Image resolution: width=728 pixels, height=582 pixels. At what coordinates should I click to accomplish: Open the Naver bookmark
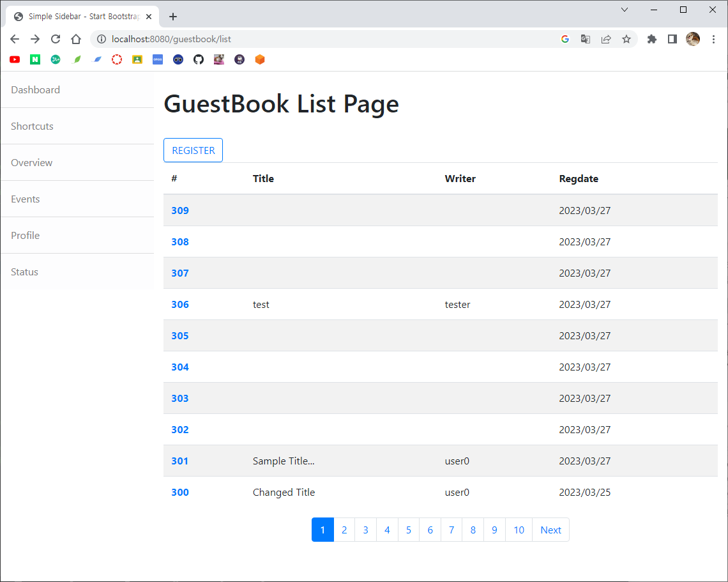[35, 59]
